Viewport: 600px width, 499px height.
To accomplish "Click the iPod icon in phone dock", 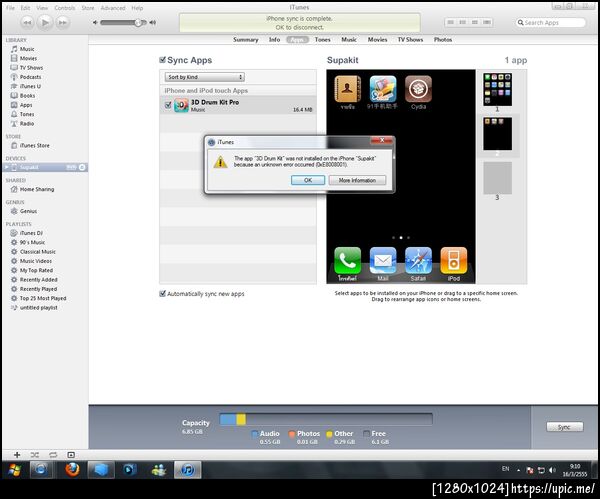I will pos(454,261).
